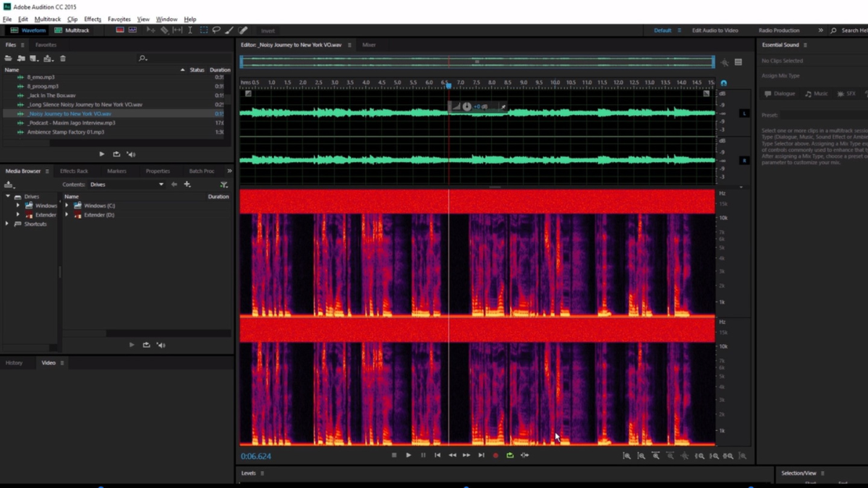Click the record button in transport controls

[495, 455]
